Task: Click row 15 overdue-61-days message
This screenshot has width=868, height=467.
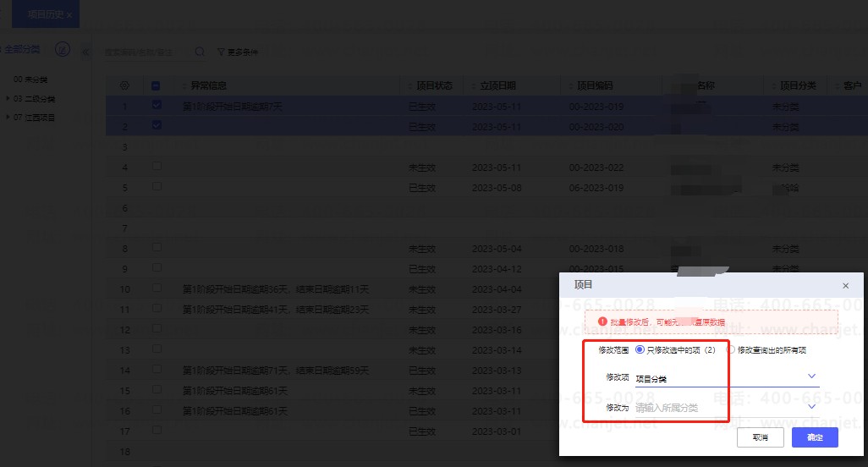Action: pos(235,391)
